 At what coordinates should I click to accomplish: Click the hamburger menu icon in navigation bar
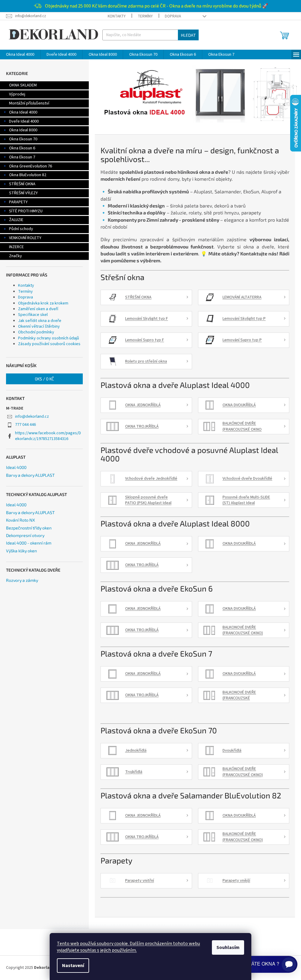click(296, 55)
